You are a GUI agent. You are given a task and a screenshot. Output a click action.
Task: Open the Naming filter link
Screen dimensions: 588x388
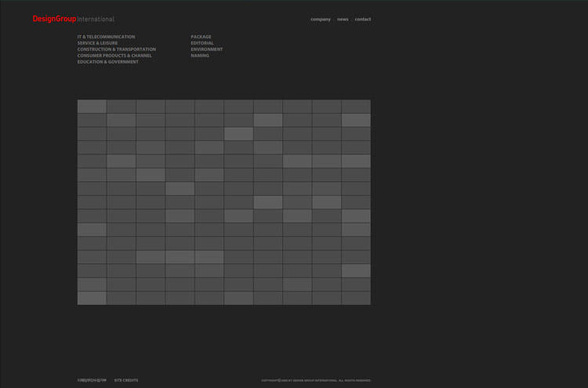(200, 56)
